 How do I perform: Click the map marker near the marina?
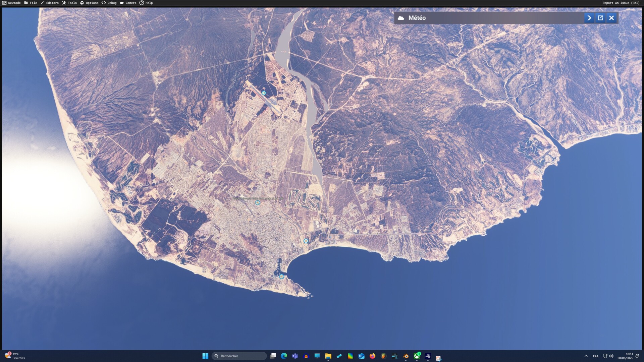tap(281, 277)
